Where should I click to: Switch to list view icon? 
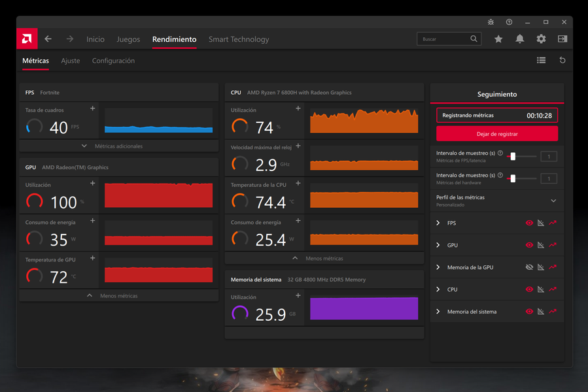(541, 60)
